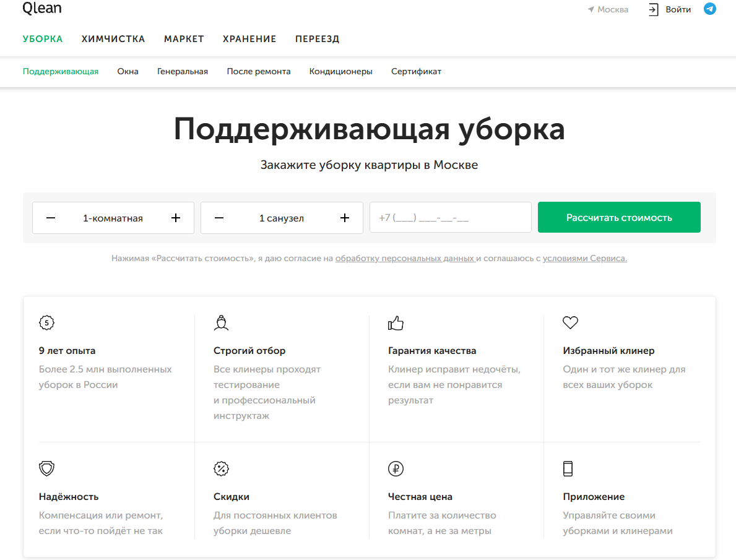Decrease number of rooms with minus
This screenshot has width=736, height=560.
51,218
